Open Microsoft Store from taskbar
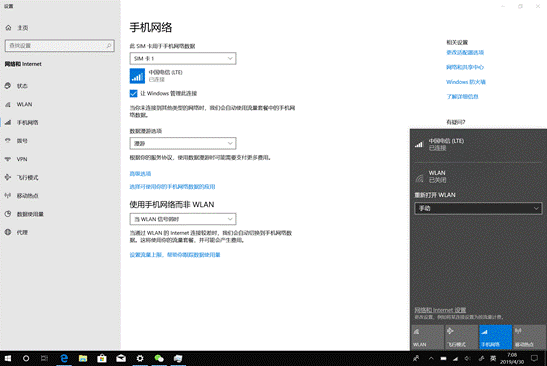The image size is (547, 366). point(102,358)
